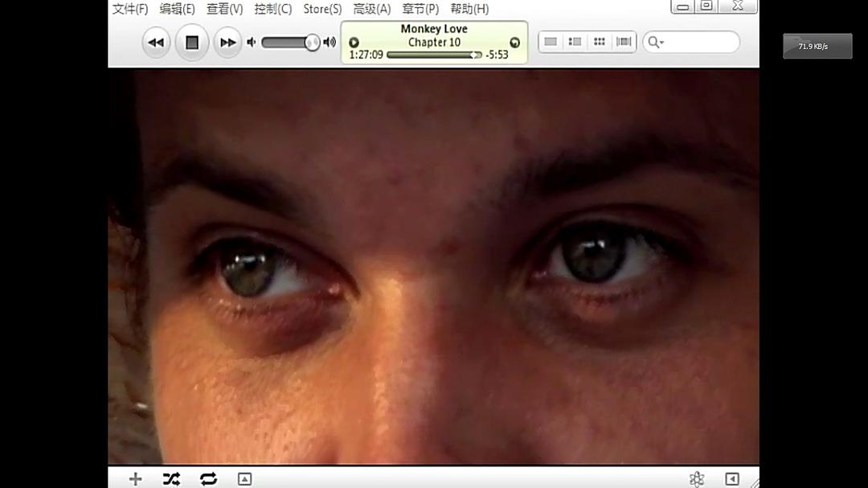Switch to grid view

tap(599, 42)
